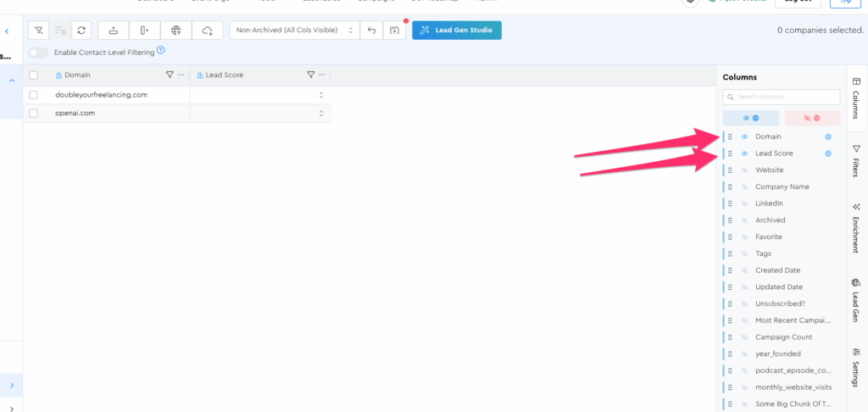Screen dimensions: 868x412
Task: Click the cloud download icon
Action: [x=208, y=31]
